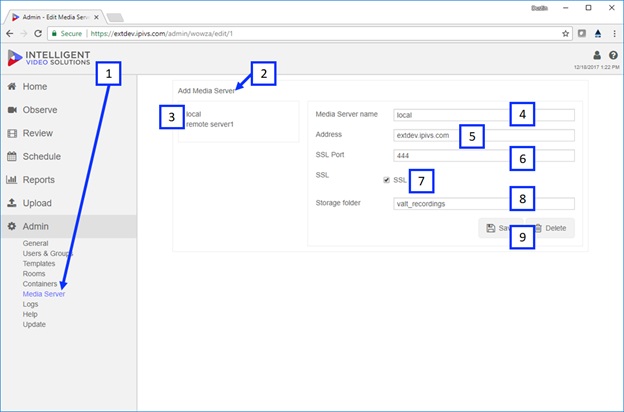624x412 pixels.
Task: Open the Review section
Action: pos(37,133)
